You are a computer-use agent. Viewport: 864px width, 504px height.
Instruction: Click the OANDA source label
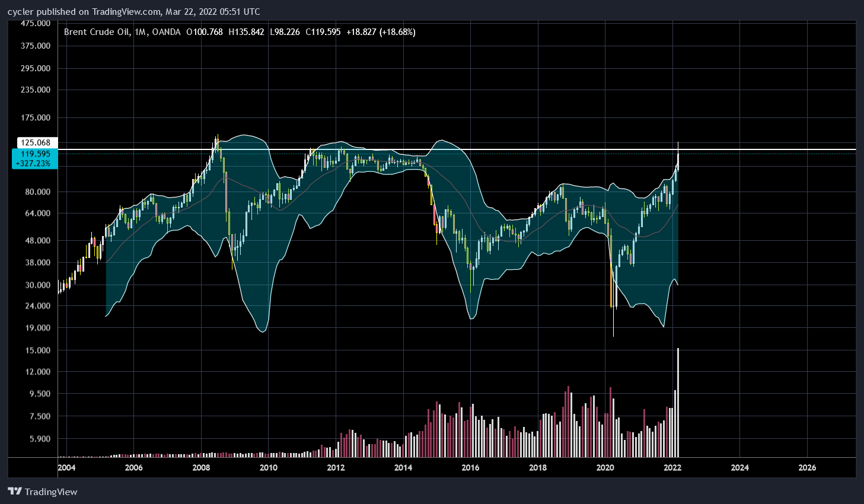167,32
